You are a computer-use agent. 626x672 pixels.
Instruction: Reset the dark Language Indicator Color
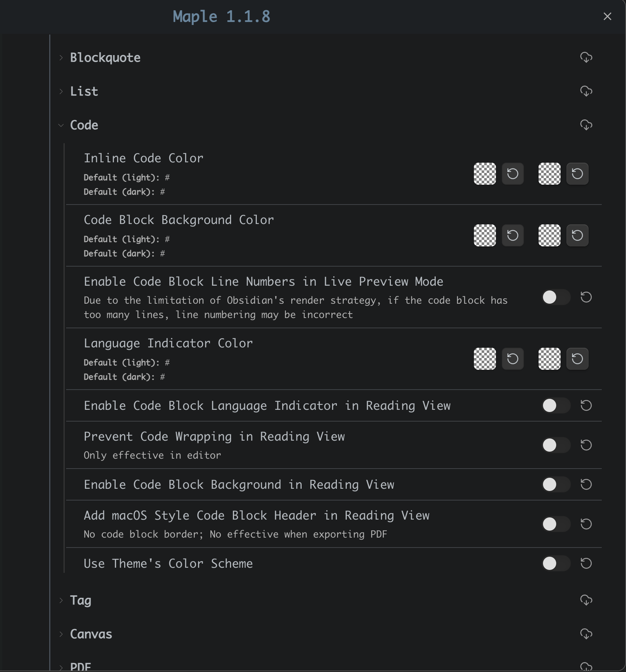click(x=577, y=359)
